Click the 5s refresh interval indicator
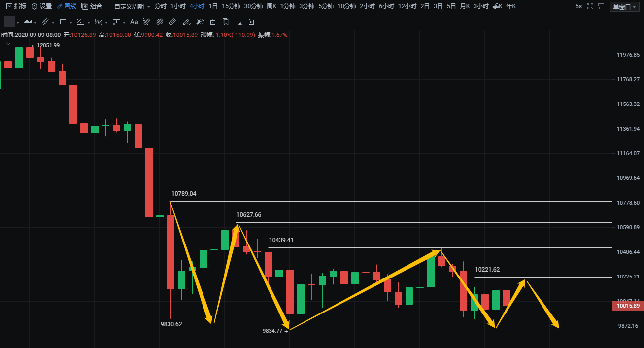 pyautogui.click(x=578, y=7)
